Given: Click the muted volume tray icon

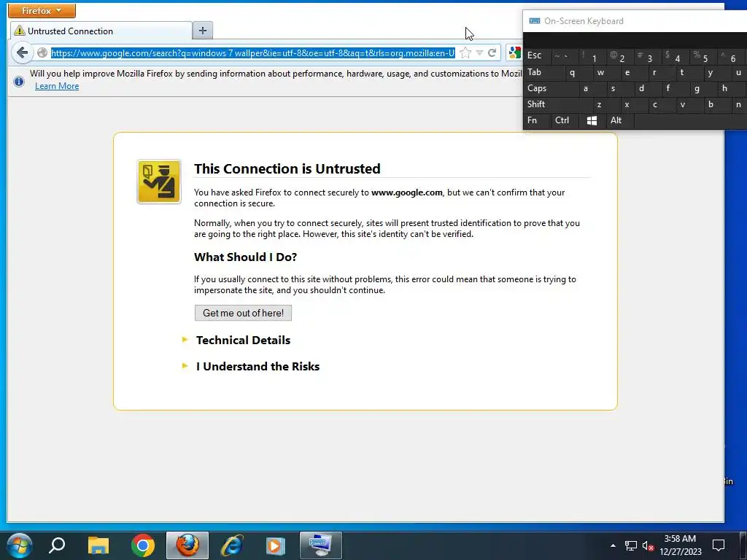Looking at the screenshot, I should pos(648,545).
